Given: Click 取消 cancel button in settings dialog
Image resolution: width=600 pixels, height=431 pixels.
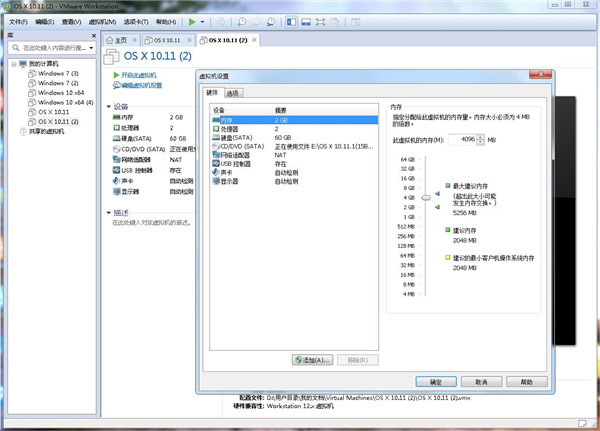Looking at the screenshot, I should [481, 382].
